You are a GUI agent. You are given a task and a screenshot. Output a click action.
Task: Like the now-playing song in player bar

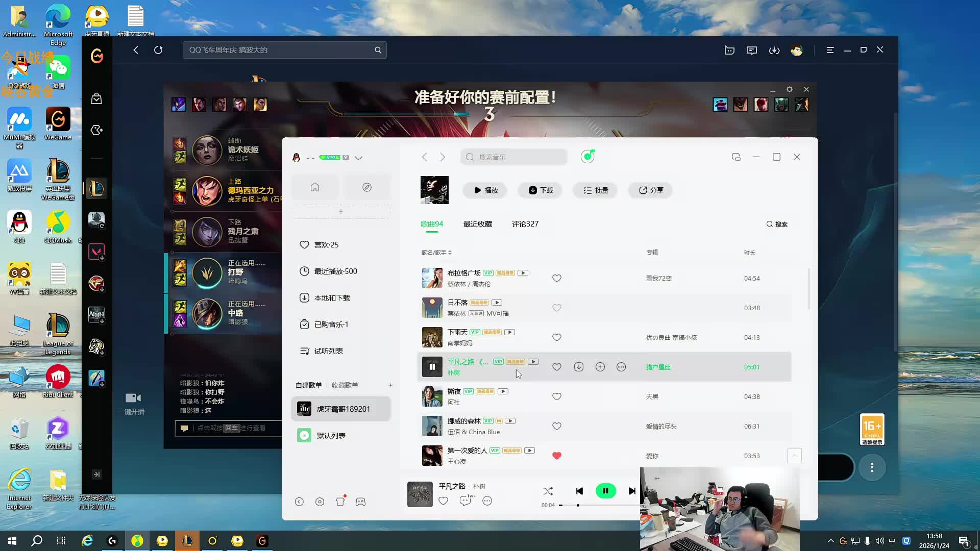pyautogui.click(x=443, y=501)
